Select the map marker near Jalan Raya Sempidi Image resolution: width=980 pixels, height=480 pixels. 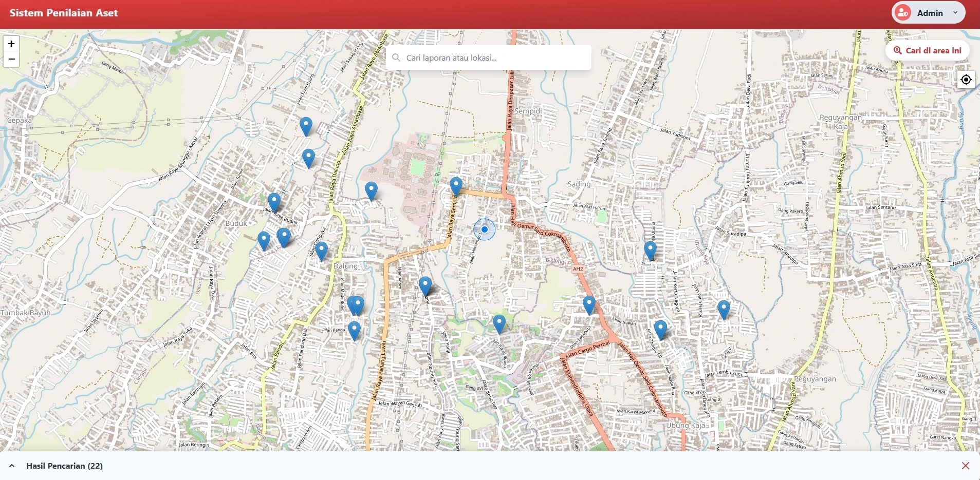point(456,186)
